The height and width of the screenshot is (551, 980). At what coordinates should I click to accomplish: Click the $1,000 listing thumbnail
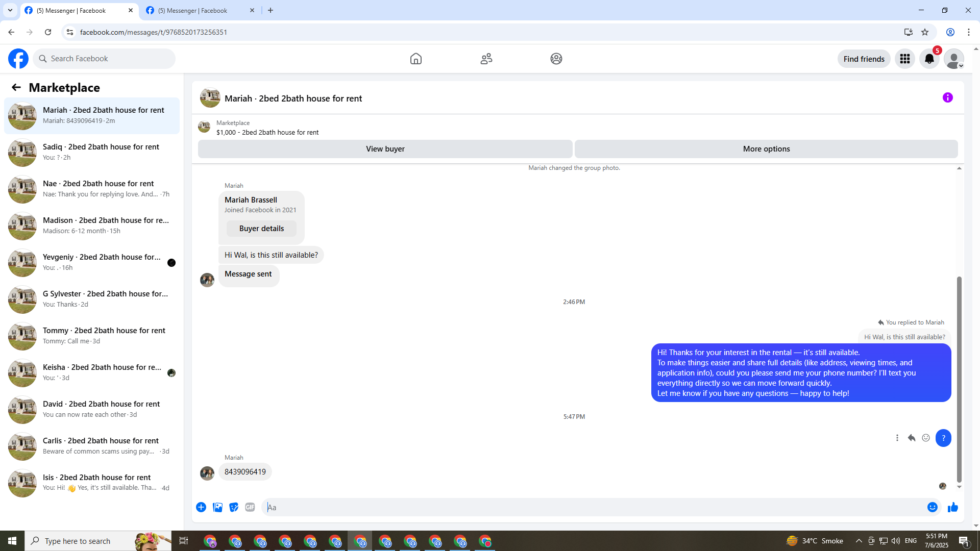pos(204,127)
